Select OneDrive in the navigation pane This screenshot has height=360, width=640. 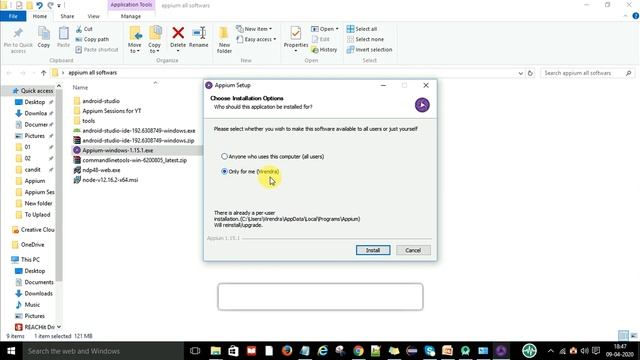click(28, 244)
